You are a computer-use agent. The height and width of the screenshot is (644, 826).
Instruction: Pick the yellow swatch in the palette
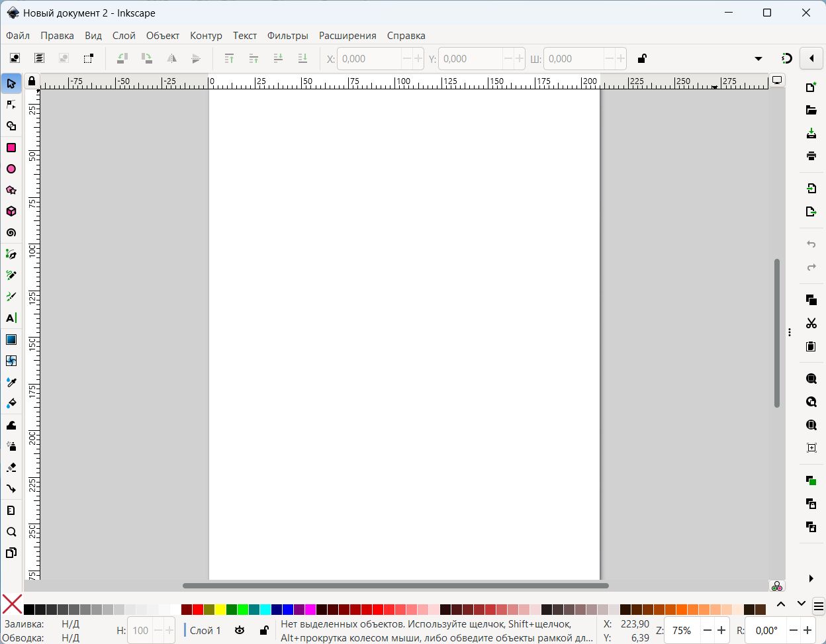click(220, 609)
